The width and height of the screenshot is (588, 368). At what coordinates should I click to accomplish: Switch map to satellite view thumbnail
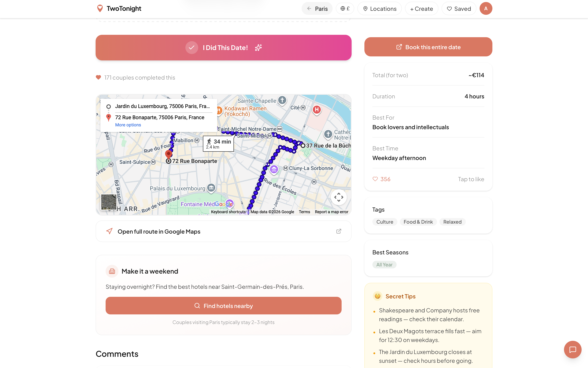(x=109, y=202)
